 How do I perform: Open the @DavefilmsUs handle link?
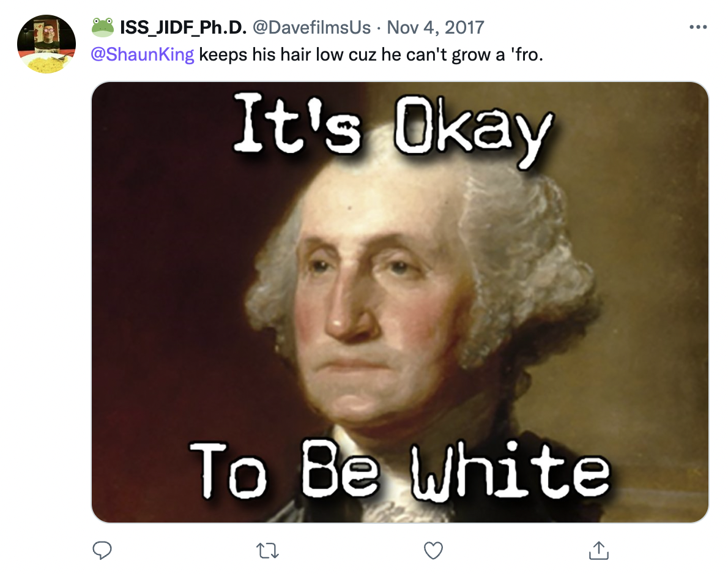click(311, 28)
